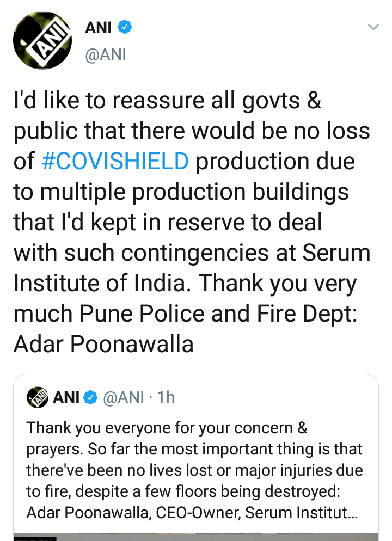Click the verified badge in the quoted tweet
392x541 pixels.
click(90, 398)
